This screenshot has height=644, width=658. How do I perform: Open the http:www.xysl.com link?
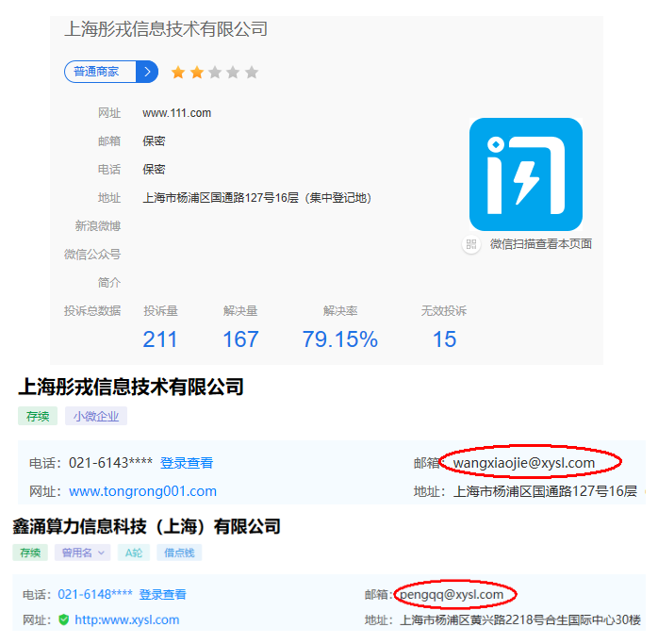click(126, 619)
